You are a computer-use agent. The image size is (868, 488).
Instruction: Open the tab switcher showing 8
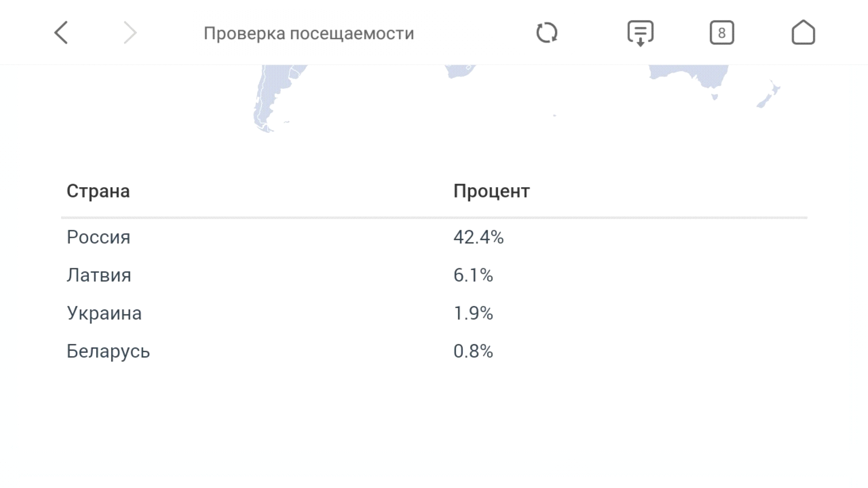(722, 33)
